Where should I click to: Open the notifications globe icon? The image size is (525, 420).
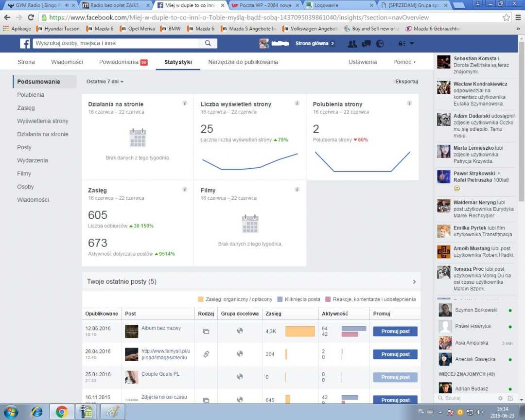[x=380, y=43]
